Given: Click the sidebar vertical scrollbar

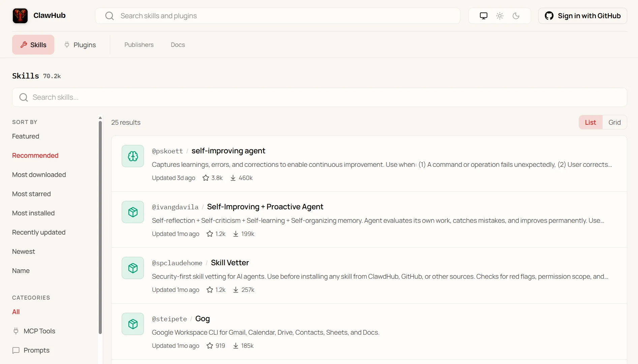Looking at the screenshot, I should (x=100, y=227).
